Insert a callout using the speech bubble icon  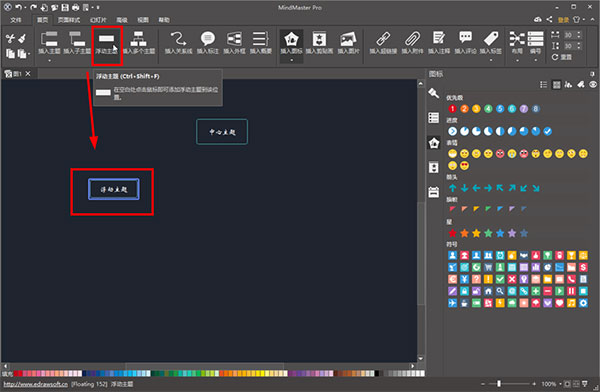click(207, 42)
